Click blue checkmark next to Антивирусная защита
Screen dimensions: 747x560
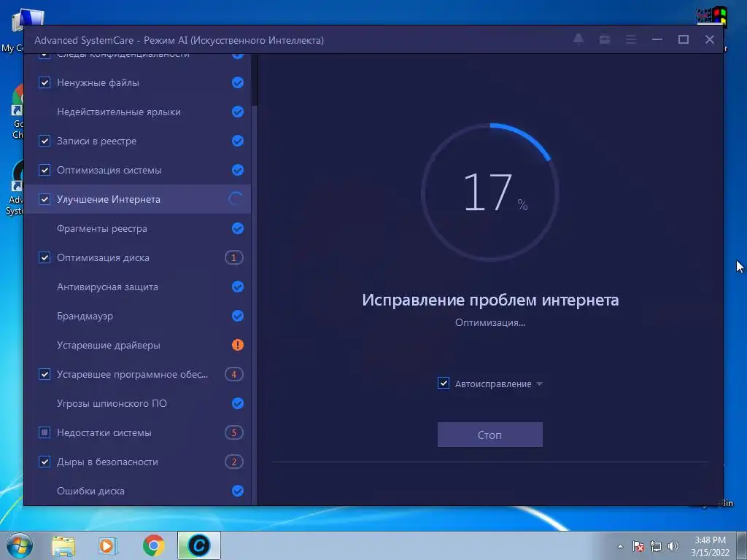click(238, 287)
